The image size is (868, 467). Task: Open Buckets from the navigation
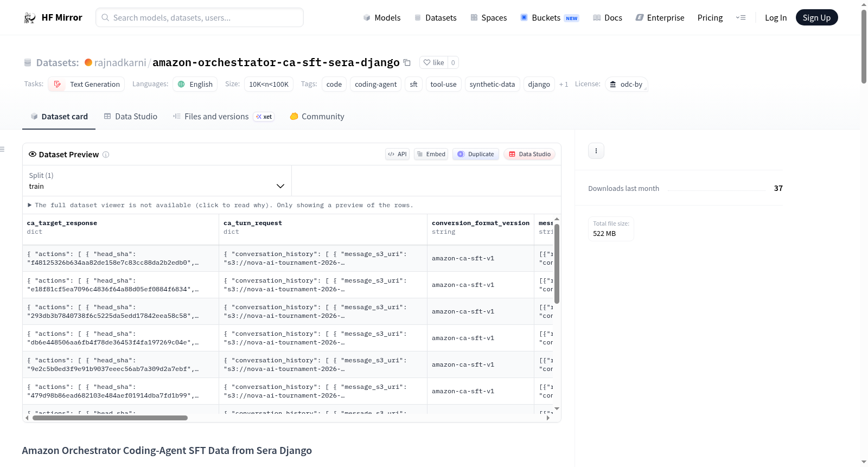pyautogui.click(x=550, y=18)
